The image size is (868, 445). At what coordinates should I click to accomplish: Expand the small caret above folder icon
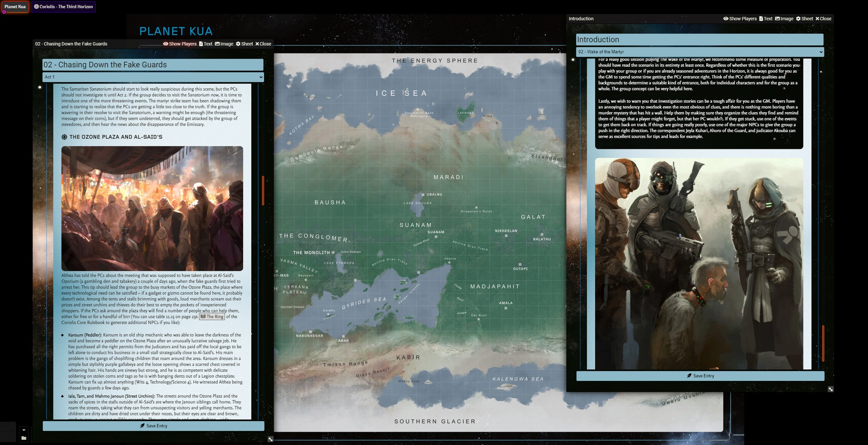click(x=24, y=430)
